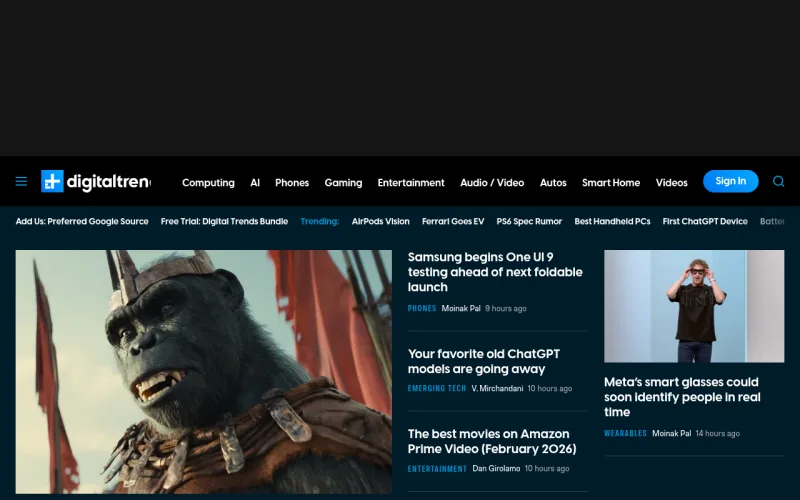Click the Digital Trends logo
The height and width of the screenshot is (500, 800).
click(96, 182)
